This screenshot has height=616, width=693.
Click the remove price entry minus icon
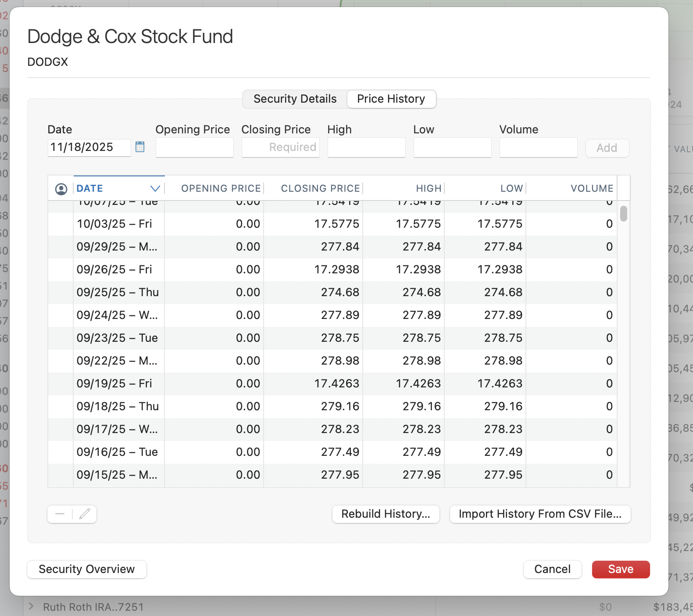point(60,514)
